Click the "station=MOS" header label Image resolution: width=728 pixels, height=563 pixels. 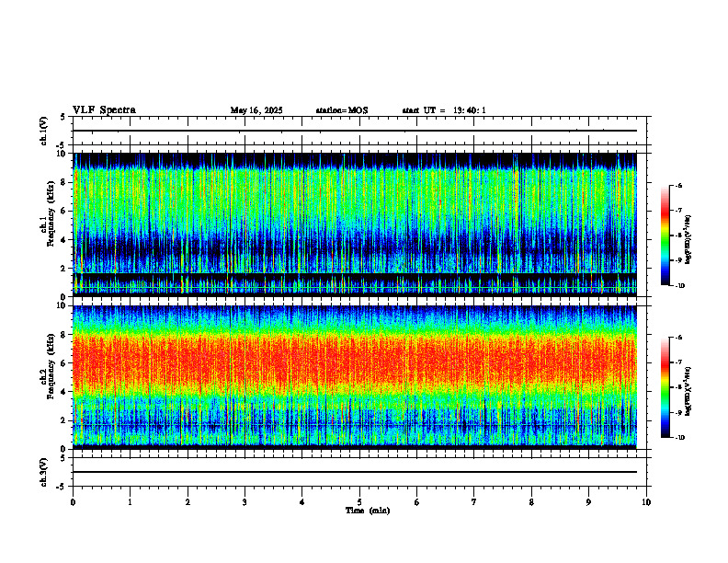click(342, 110)
